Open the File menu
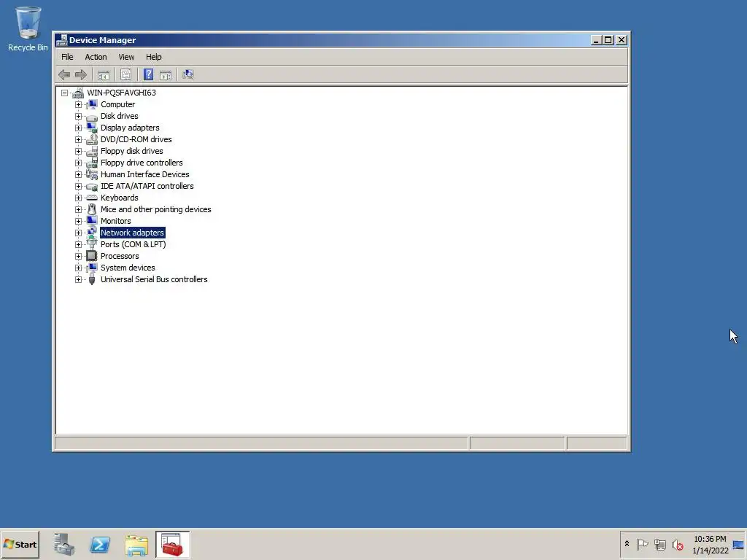This screenshot has width=747, height=560. pos(67,57)
